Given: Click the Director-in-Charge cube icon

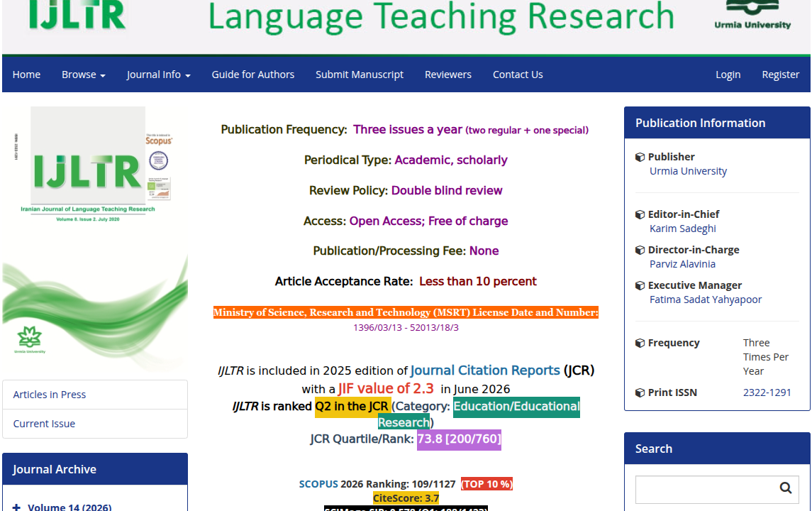Looking at the screenshot, I should click(x=640, y=251).
